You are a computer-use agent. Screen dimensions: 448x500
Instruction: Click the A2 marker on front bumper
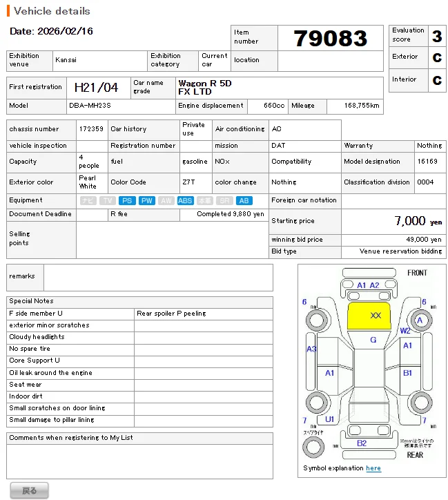374,285
